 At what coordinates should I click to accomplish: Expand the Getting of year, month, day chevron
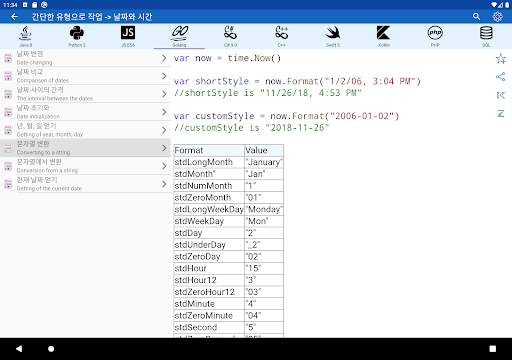pyautogui.click(x=164, y=130)
